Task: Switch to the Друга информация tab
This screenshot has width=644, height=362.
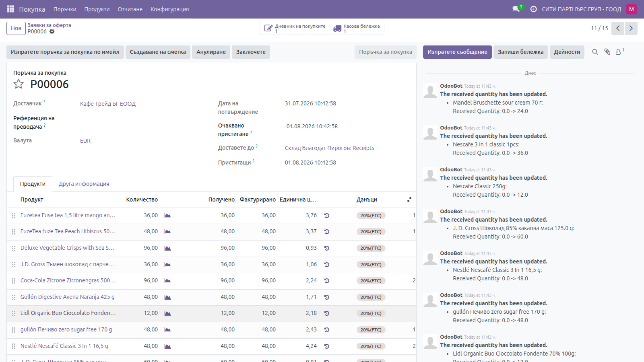Action: click(84, 184)
